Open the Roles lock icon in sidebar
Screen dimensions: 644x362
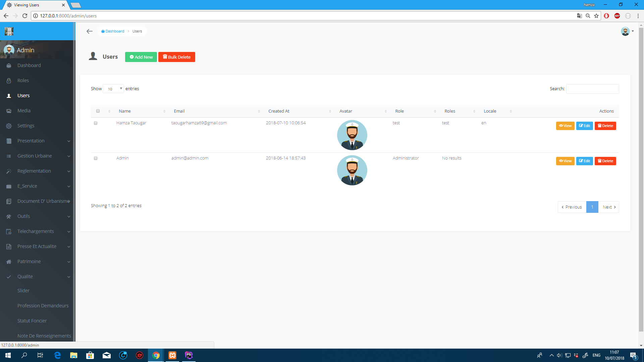(x=9, y=81)
